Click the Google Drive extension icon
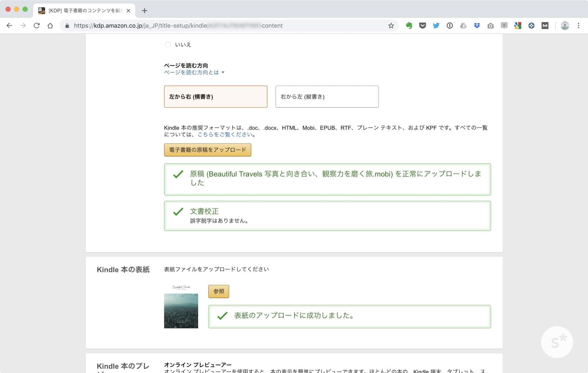 (x=463, y=26)
